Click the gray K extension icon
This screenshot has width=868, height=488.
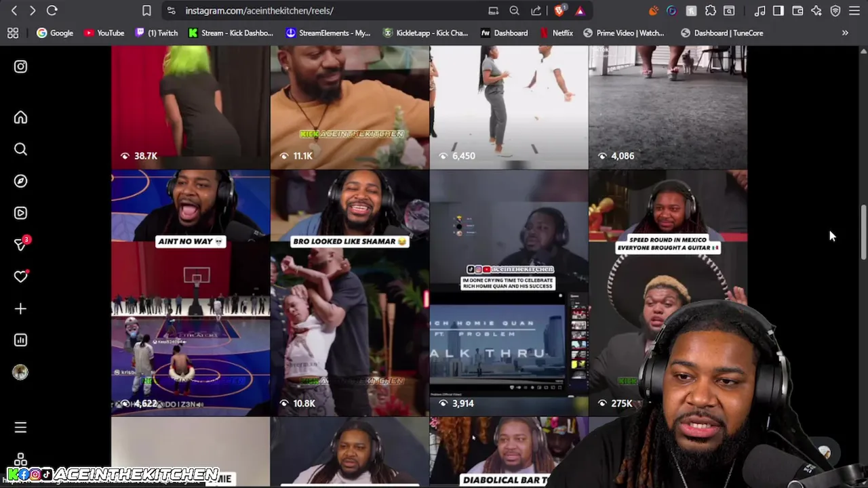pos(691,10)
